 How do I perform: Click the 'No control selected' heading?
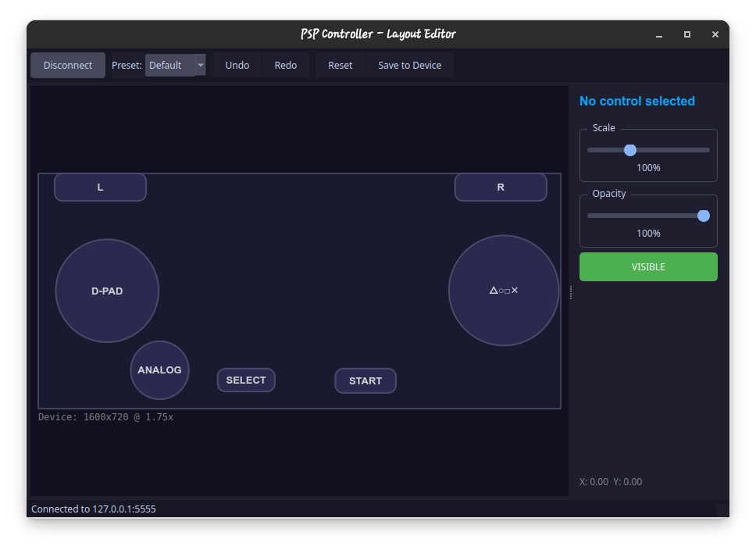pos(637,102)
